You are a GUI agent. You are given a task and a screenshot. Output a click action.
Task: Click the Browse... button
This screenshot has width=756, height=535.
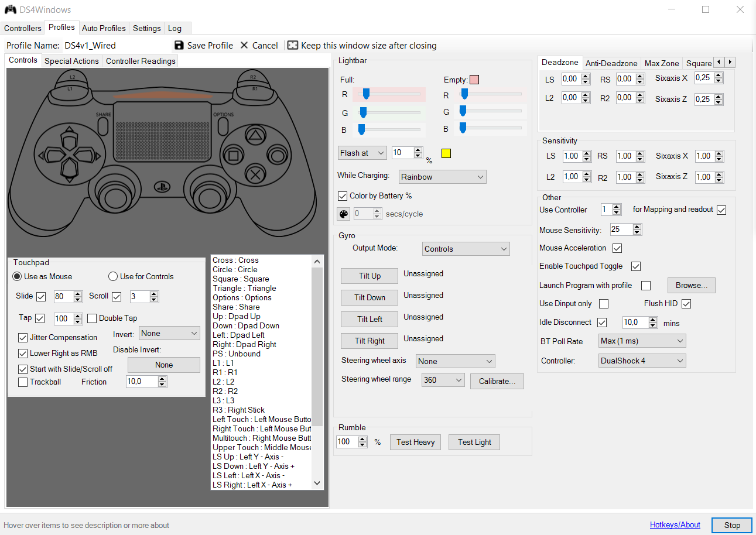point(692,285)
